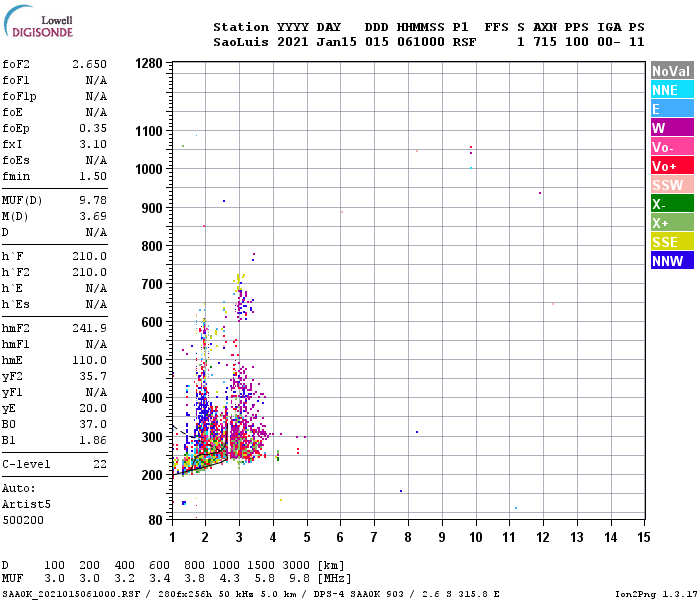Click the yF2 value 35.7
The width and height of the screenshot is (700, 600).
click(93, 376)
